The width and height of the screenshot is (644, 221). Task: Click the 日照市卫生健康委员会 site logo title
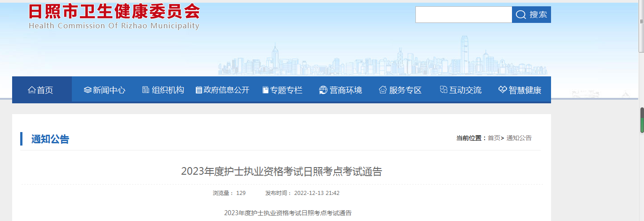tap(114, 11)
